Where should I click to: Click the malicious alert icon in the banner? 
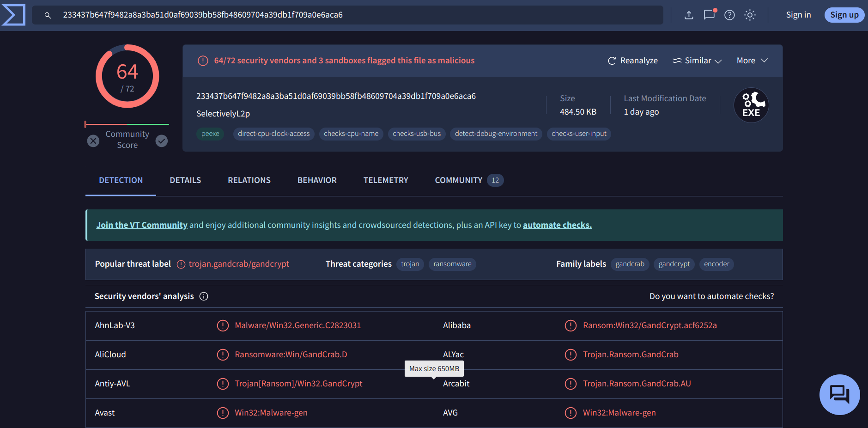click(203, 61)
